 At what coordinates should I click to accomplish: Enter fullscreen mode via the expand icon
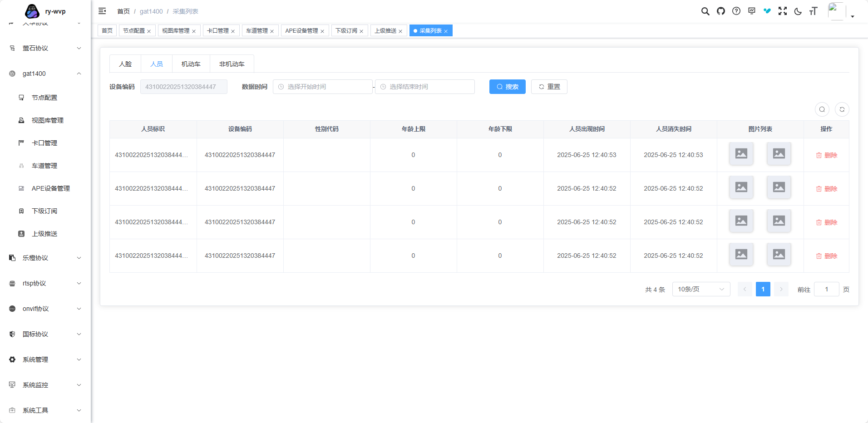point(782,11)
